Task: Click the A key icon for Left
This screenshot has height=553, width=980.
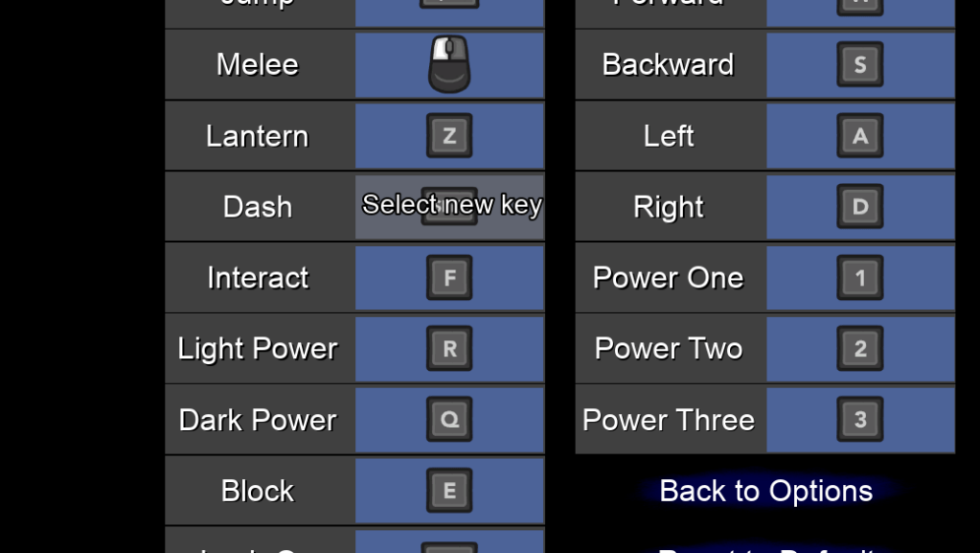Action: click(859, 136)
